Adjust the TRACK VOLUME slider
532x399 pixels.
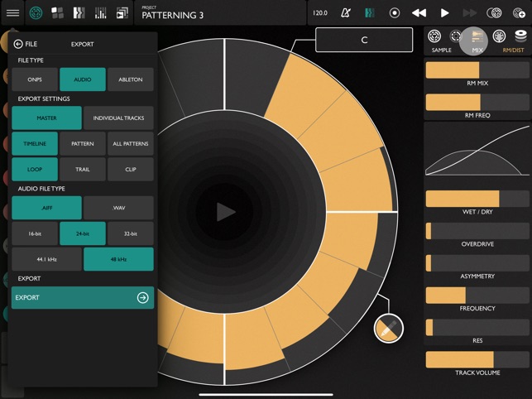tap(477, 359)
